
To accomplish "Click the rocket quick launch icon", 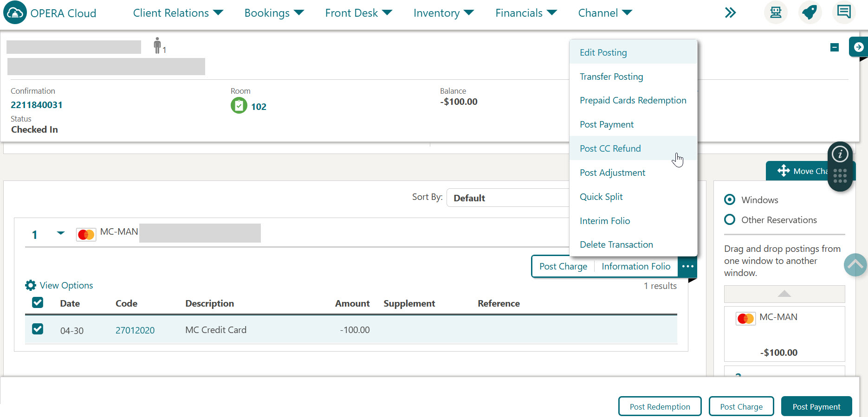I will [810, 13].
